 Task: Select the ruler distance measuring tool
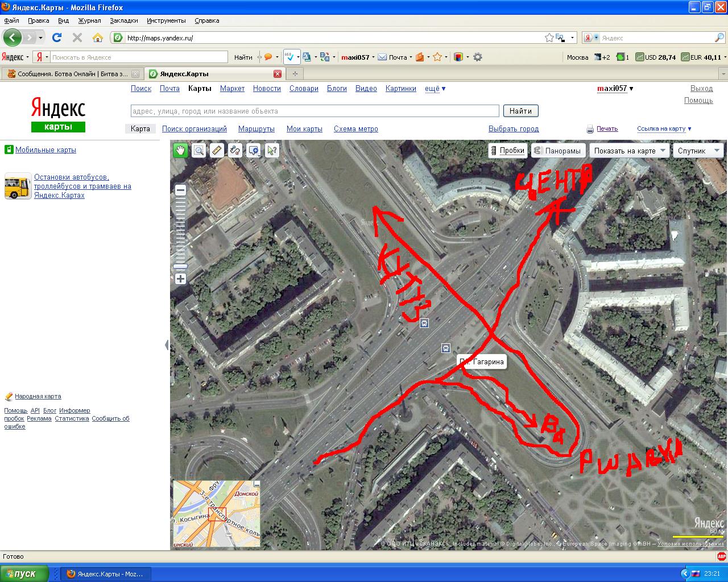[x=217, y=150]
